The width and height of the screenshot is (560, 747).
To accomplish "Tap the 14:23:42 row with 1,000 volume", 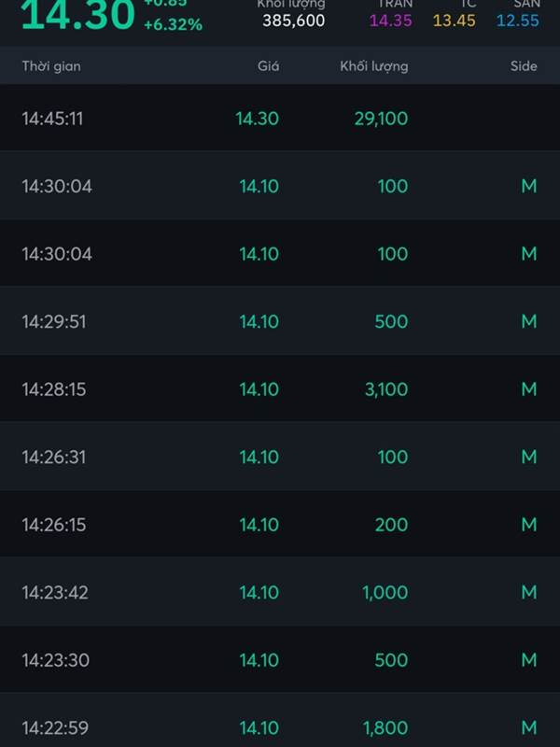I will click(280, 592).
